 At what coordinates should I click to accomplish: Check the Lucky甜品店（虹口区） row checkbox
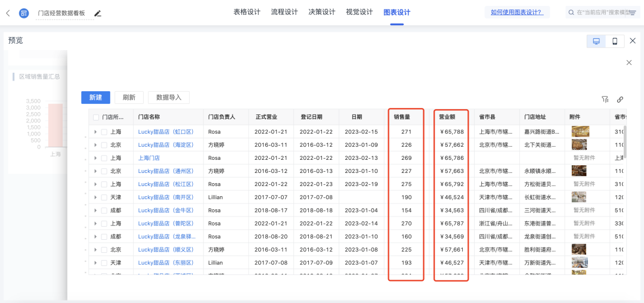[104, 132]
